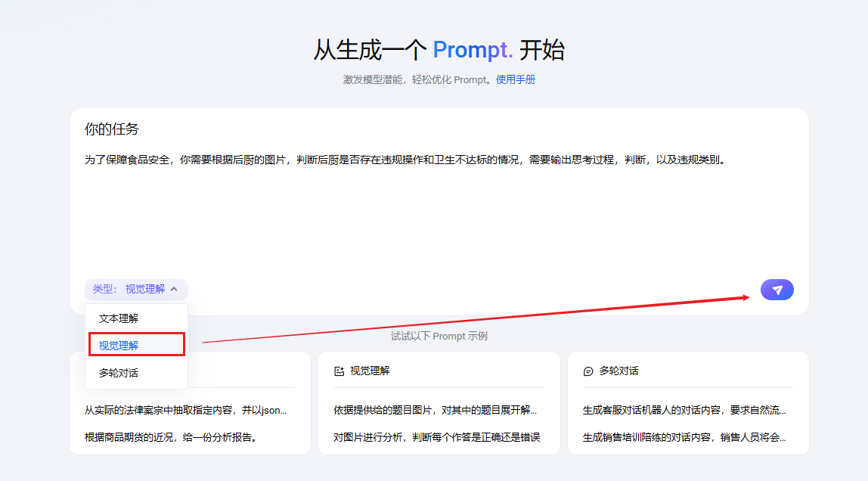868x481 pixels.
Task: Collapse the 类型 dropdown chevron
Action: pos(174,289)
